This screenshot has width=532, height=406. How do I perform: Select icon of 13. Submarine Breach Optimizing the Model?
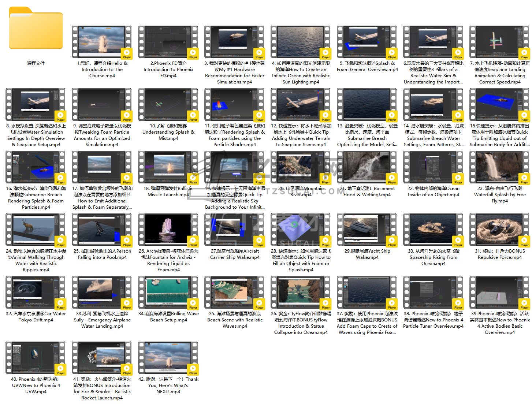(x=367, y=105)
